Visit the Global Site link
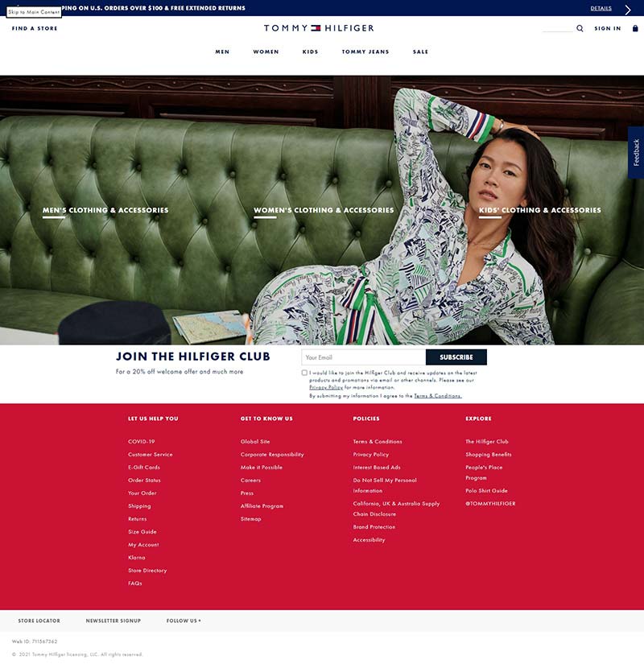The image size is (644, 664). click(255, 441)
